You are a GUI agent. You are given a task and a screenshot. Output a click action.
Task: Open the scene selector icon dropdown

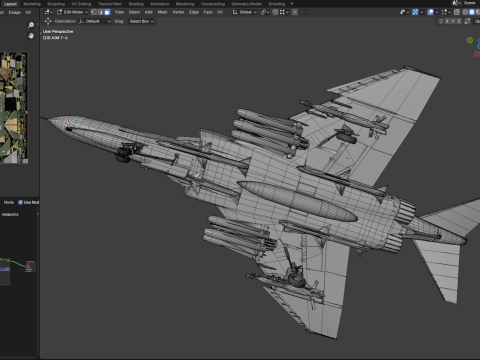click(456, 3)
